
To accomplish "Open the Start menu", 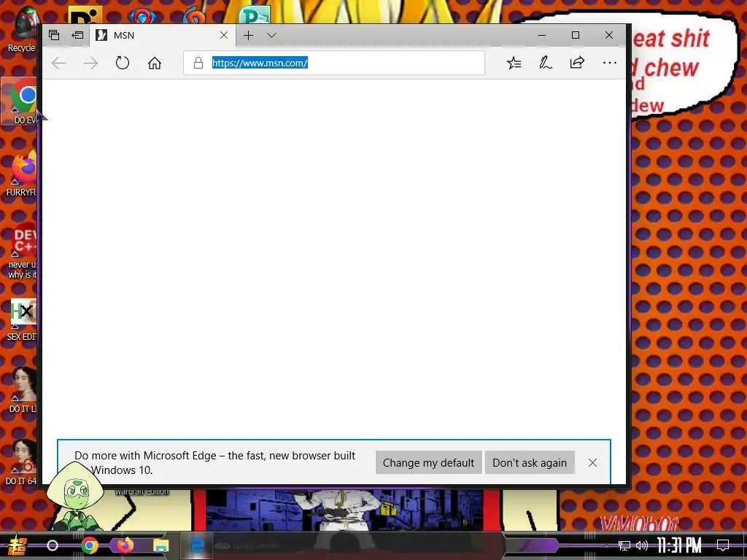I will point(17,545).
